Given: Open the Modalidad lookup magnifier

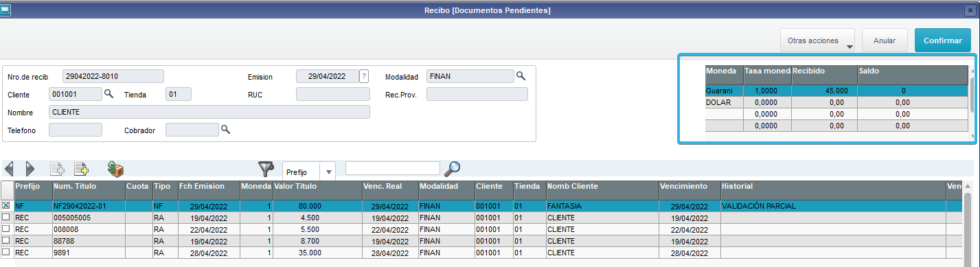Looking at the screenshot, I should 521,76.
